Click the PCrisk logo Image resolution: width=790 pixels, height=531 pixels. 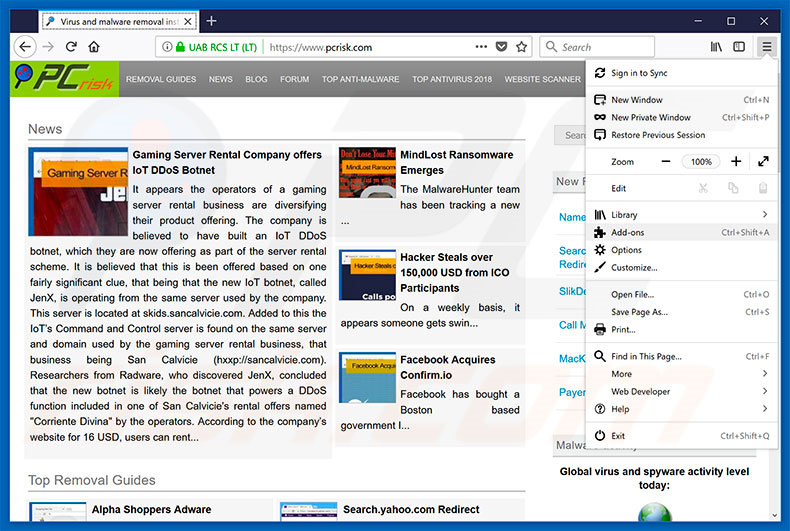(x=64, y=79)
